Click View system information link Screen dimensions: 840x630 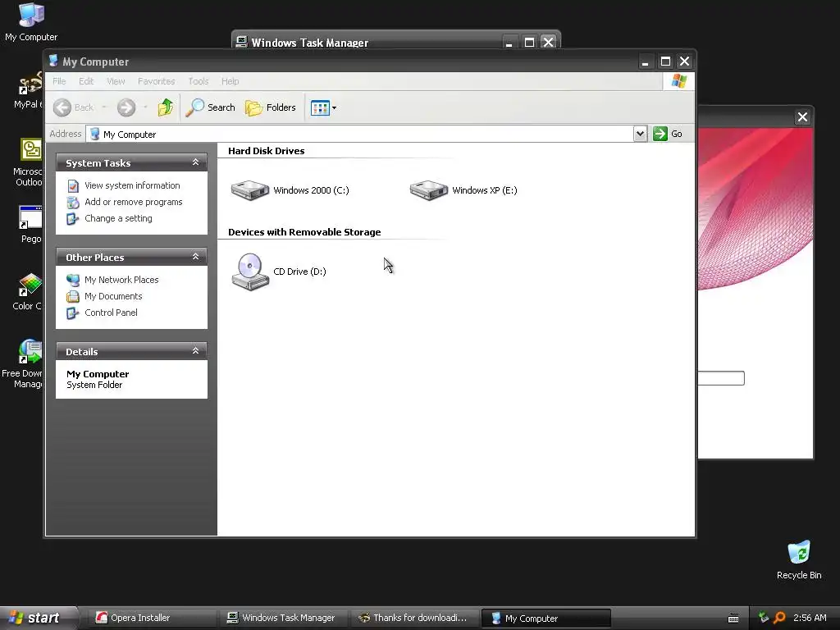pyautogui.click(x=132, y=185)
